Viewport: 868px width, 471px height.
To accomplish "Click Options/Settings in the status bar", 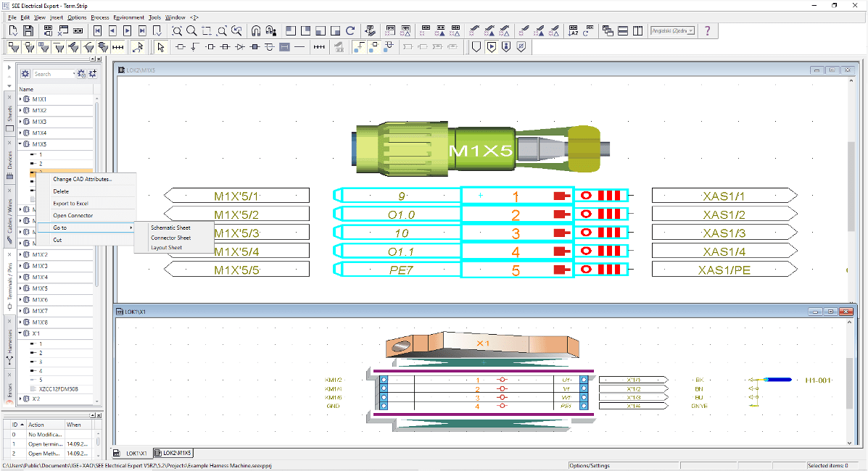I will tap(590, 465).
